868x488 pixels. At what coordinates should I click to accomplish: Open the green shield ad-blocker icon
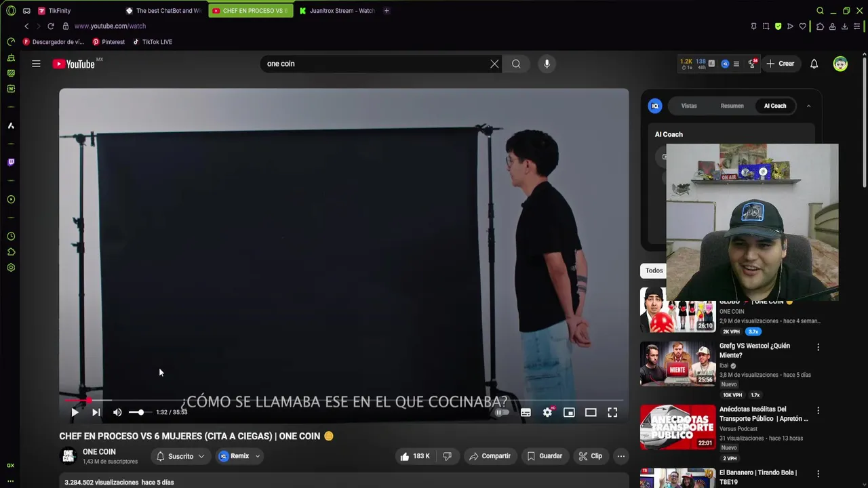tap(778, 26)
